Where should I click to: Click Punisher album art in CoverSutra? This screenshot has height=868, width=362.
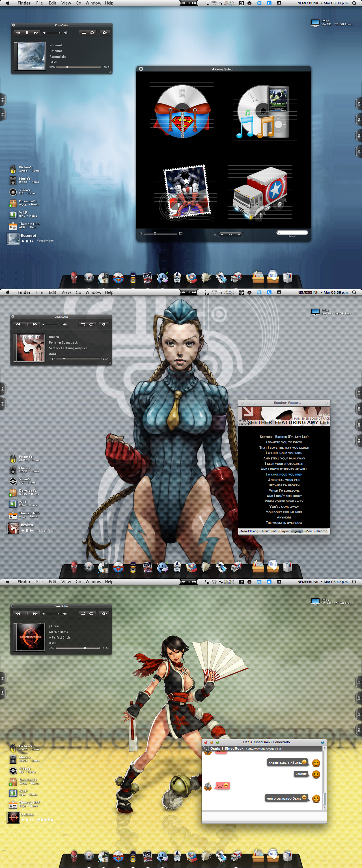pyautogui.click(x=29, y=348)
